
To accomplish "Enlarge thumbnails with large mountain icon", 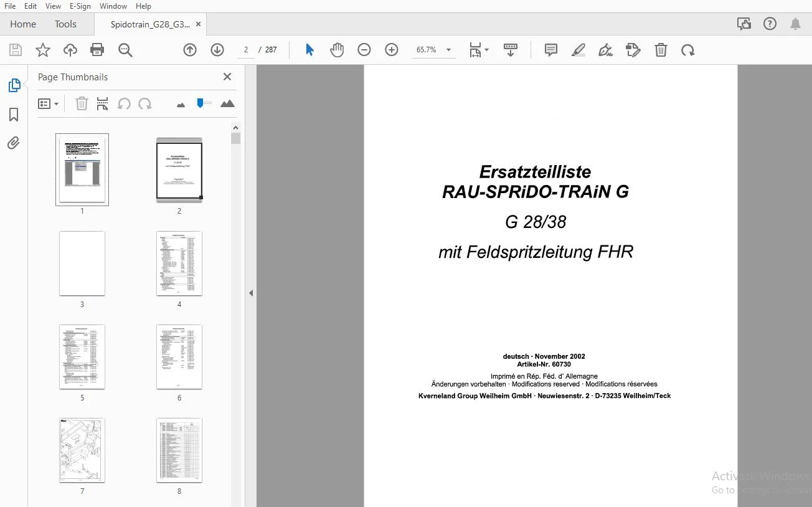I will pyautogui.click(x=227, y=103).
